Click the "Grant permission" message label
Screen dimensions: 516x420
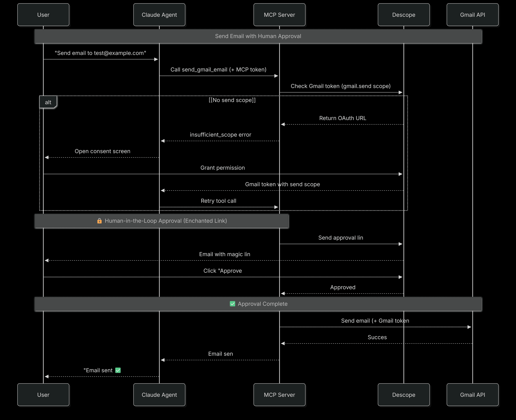click(223, 168)
